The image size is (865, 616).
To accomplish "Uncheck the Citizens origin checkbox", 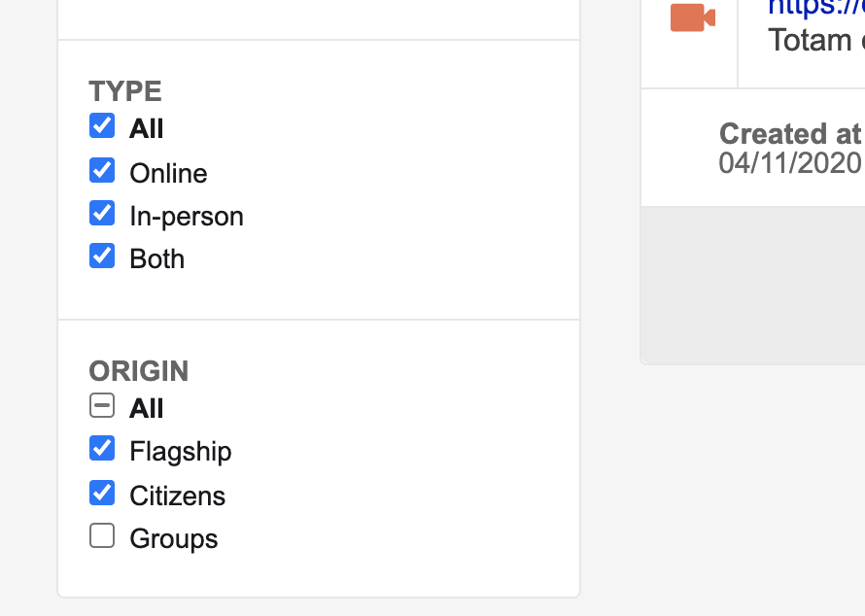I will tap(102, 494).
